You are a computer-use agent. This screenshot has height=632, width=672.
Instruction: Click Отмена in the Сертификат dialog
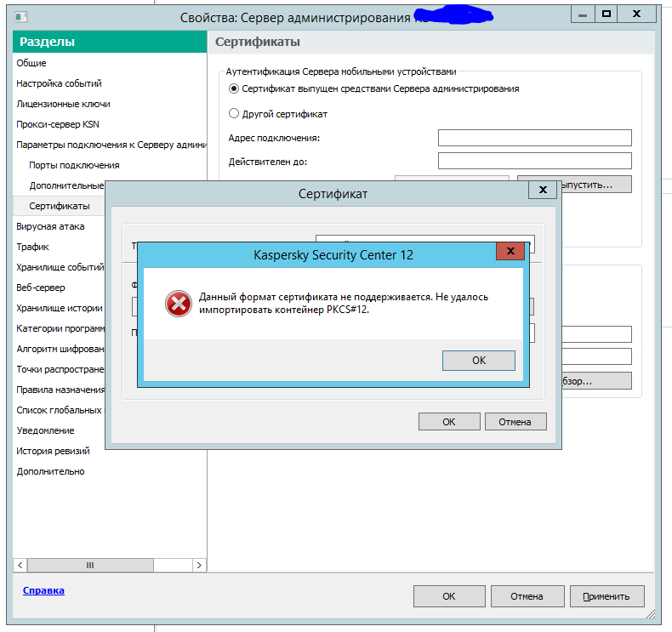(515, 422)
